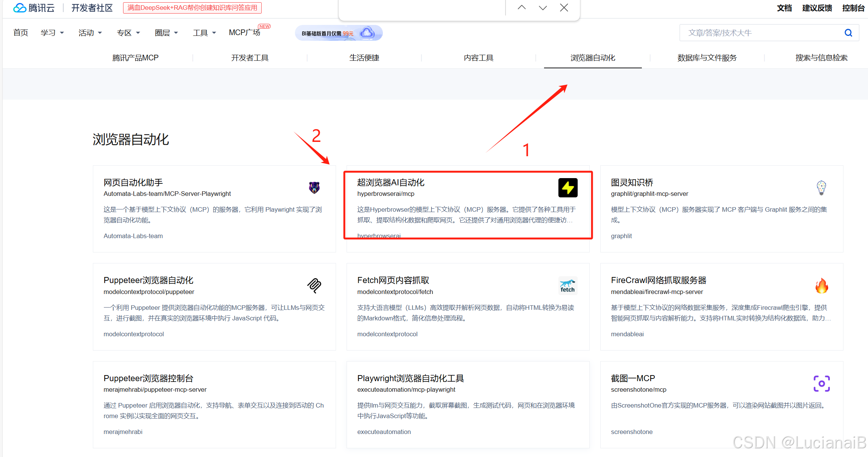The image size is (868, 457).
Task: Click the Puppeteer icon on Puppeteer浏览器自动化 card
Action: 314,286
